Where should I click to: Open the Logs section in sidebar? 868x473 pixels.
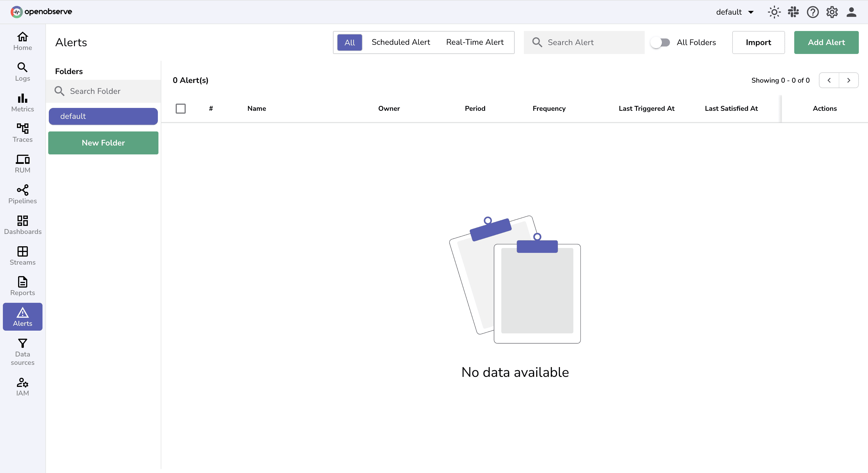coord(22,71)
